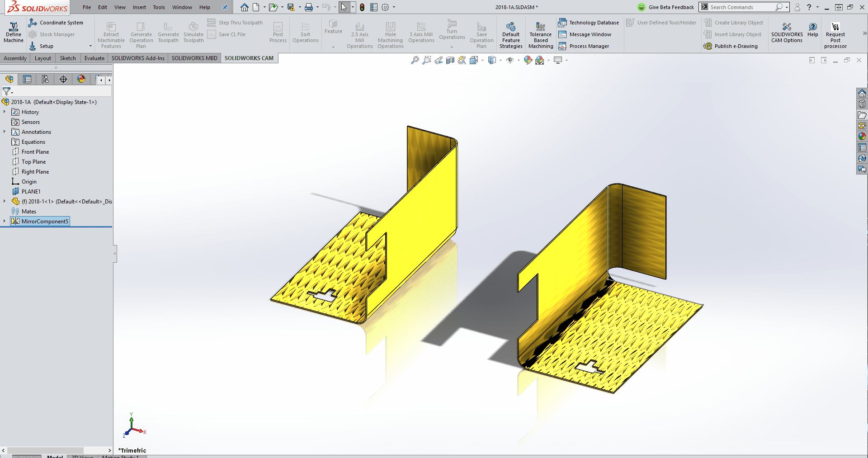Open Display Style dropdown arrow
This screenshot has width=868, height=458.
coord(500,60)
